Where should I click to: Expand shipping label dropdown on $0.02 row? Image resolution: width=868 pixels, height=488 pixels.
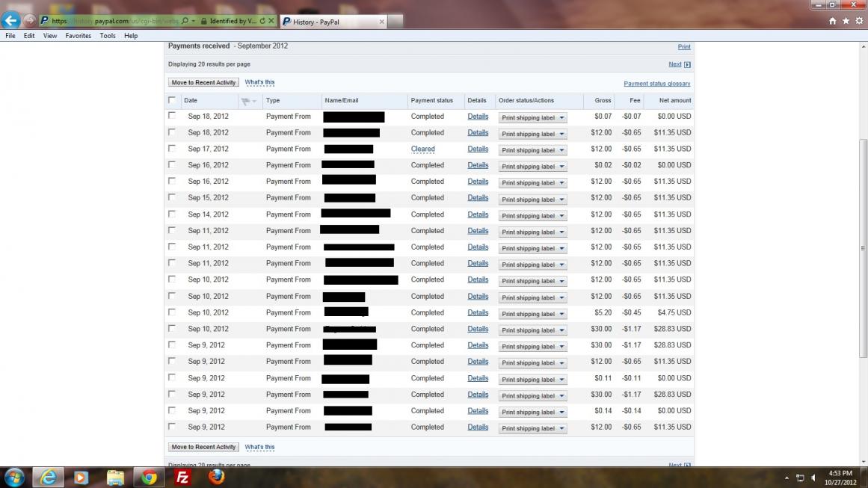point(532,167)
